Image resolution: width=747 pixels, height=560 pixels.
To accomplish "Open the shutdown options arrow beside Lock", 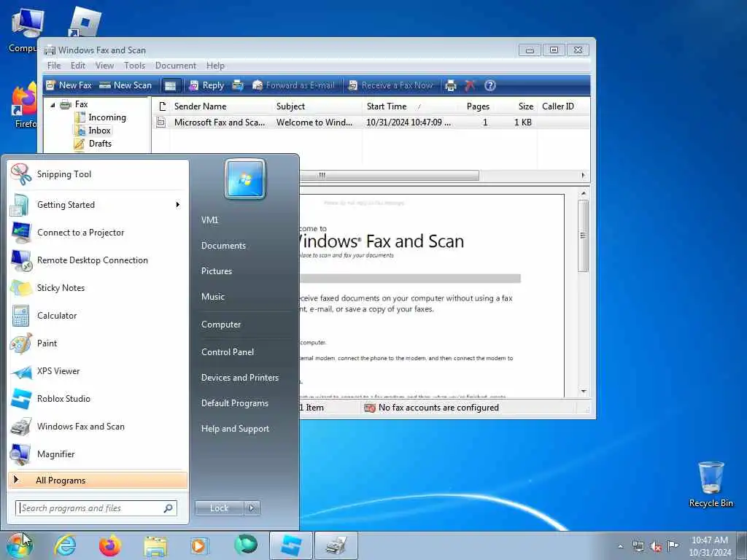I will coord(252,508).
